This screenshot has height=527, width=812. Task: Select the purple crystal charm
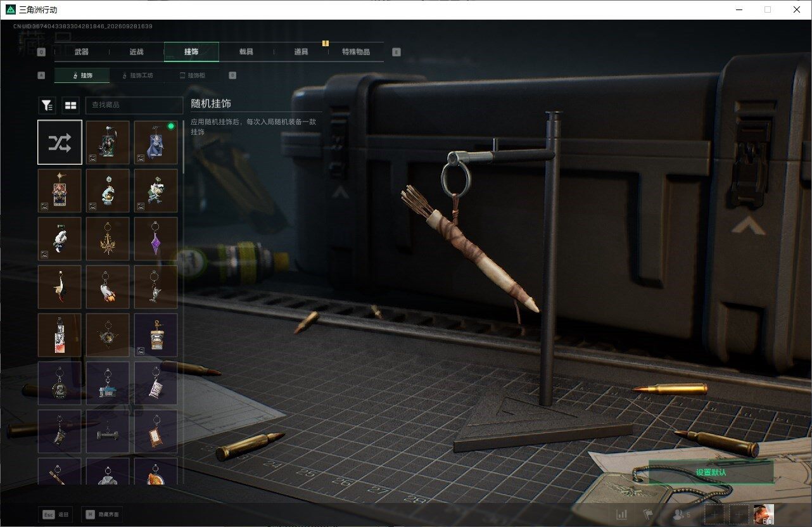pyautogui.click(x=156, y=239)
